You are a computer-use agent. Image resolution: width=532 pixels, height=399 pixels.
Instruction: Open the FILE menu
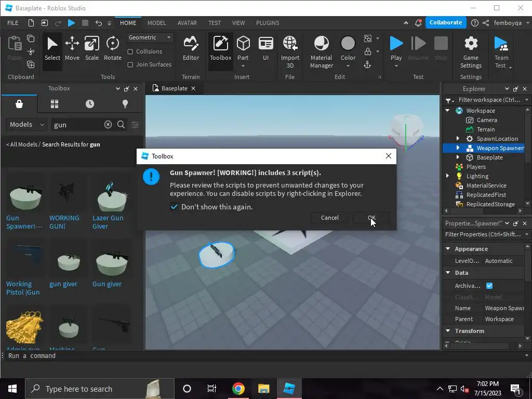click(13, 23)
